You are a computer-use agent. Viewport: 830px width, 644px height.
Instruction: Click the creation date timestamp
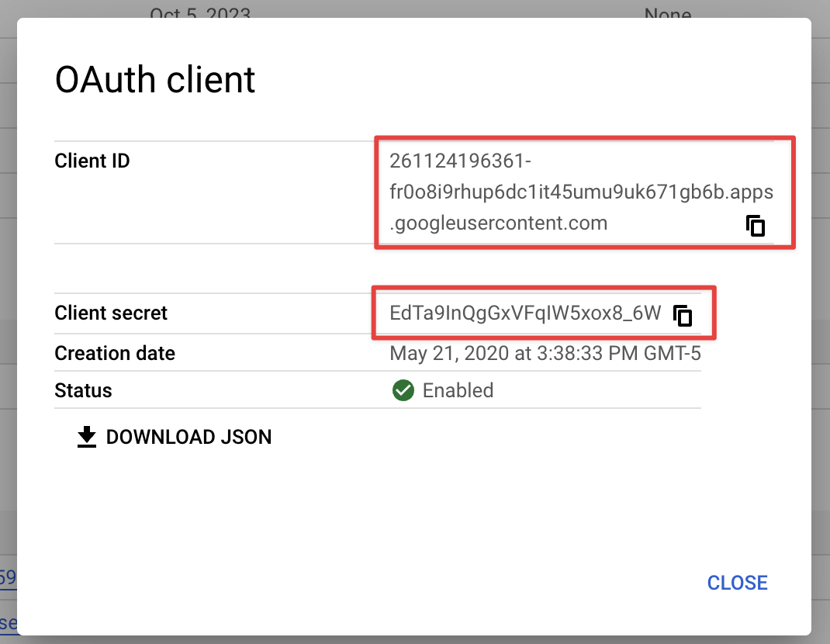coord(545,354)
